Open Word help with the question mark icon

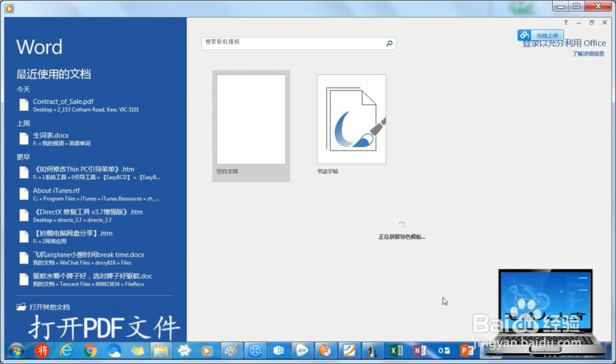pos(565,23)
